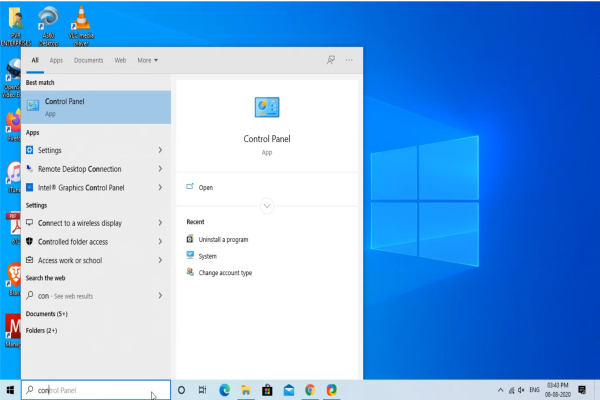Click the taskbar search input box
Image resolution: width=600 pixels, height=400 pixels.
tap(96, 390)
